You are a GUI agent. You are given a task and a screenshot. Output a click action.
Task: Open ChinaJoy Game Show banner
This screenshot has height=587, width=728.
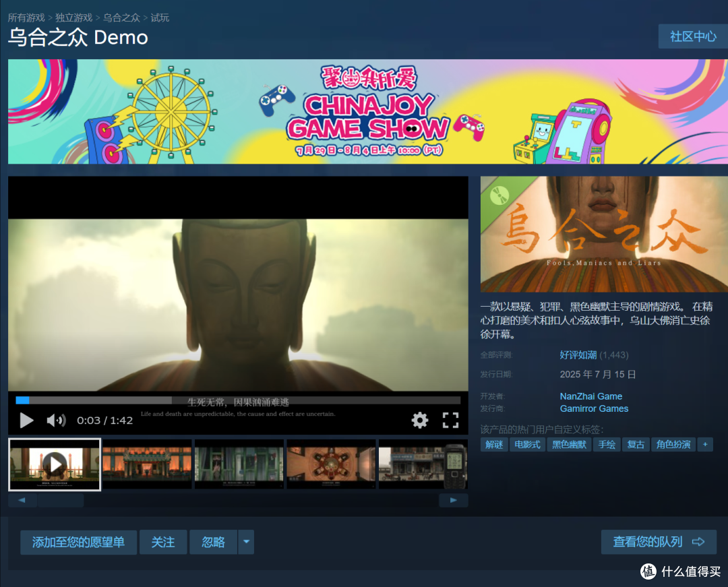[x=368, y=111]
